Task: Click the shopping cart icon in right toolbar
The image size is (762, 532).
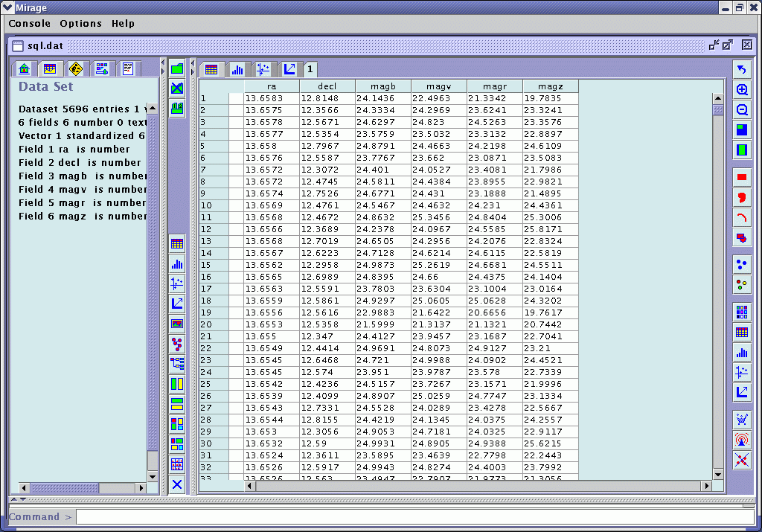Action: point(742,420)
